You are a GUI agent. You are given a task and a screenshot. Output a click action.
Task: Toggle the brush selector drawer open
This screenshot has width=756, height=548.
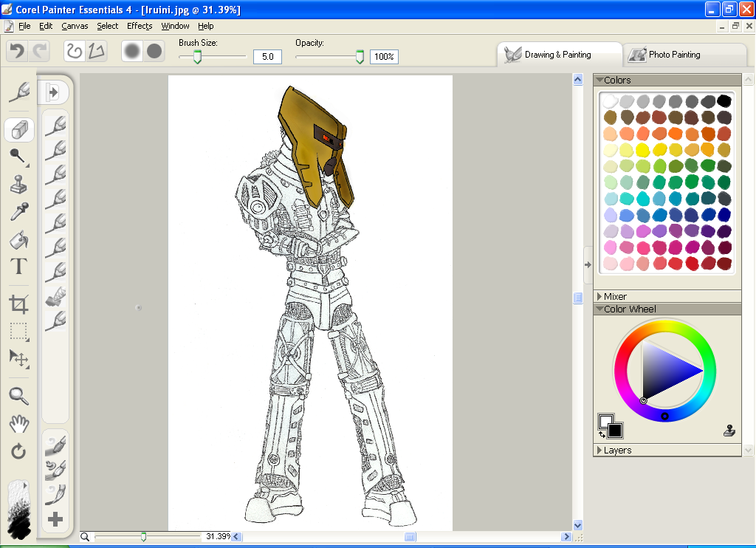tap(55, 92)
